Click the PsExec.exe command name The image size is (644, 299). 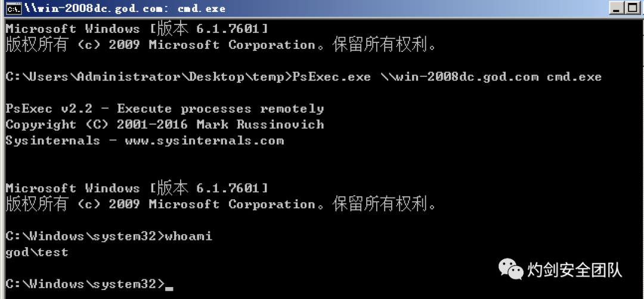pyautogui.click(x=332, y=77)
